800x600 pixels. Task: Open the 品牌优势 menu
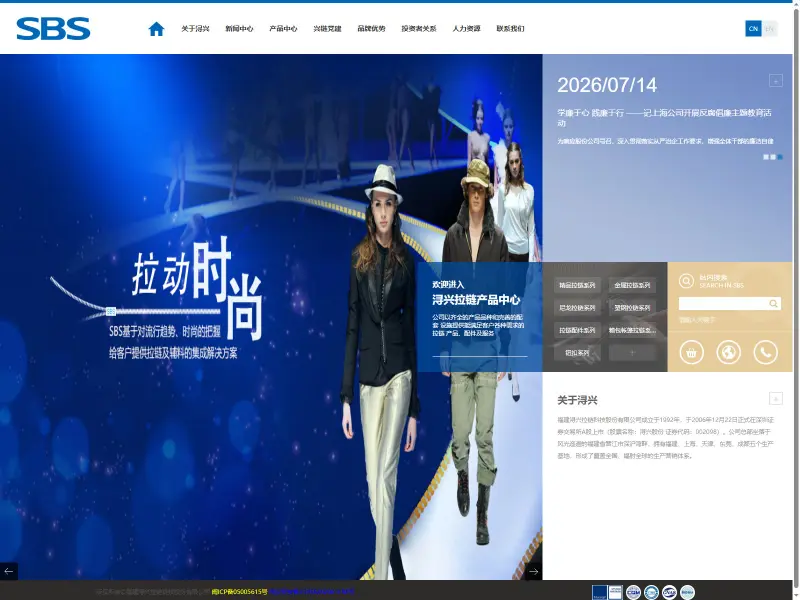(371, 29)
